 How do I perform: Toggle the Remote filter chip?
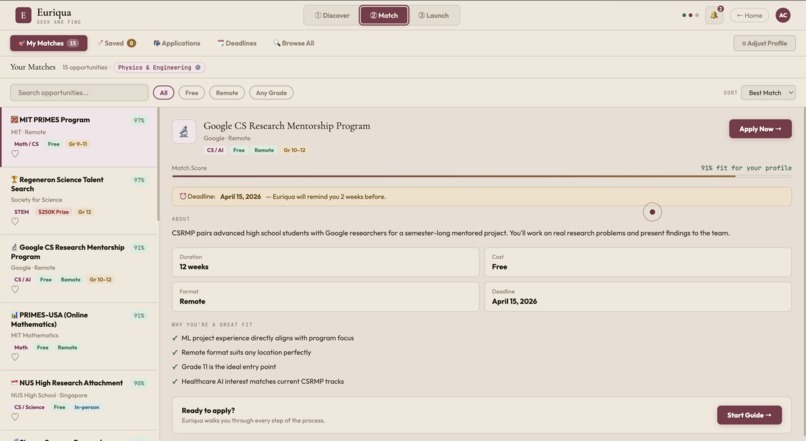click(x=227, y=93)
